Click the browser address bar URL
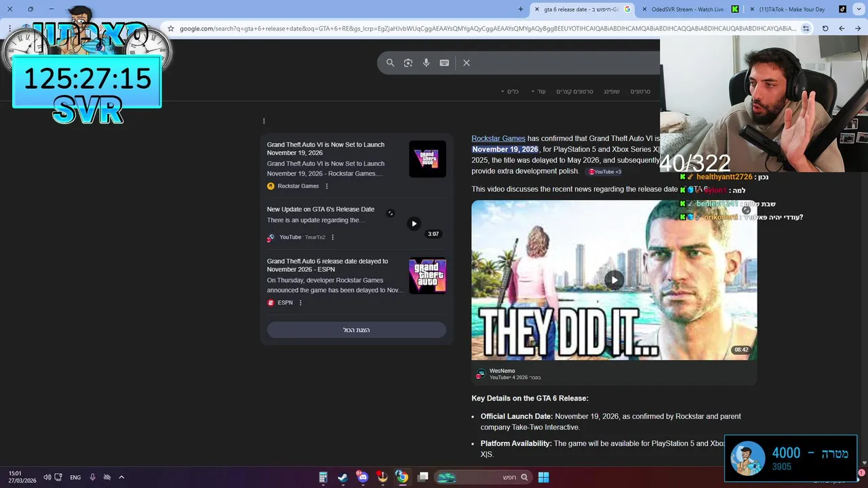 tap(488, 28)
